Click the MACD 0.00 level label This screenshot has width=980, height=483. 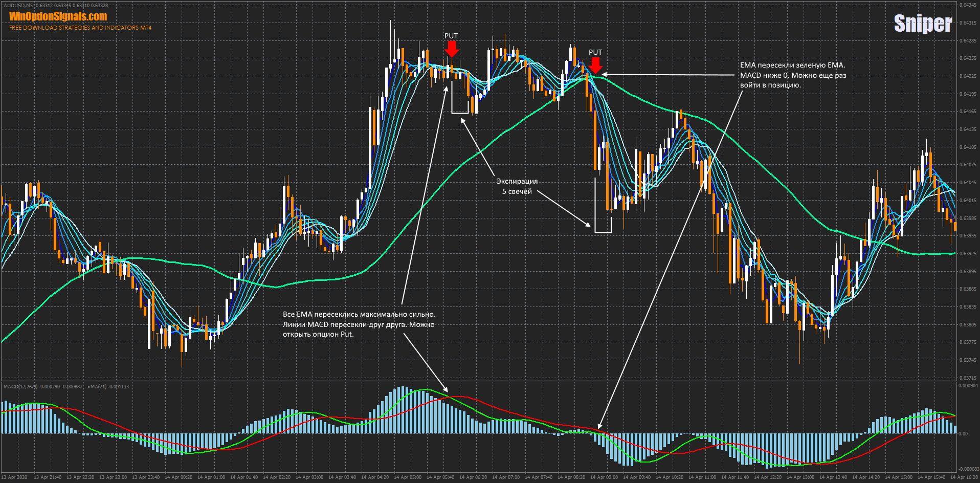click(x=963, y=434)
